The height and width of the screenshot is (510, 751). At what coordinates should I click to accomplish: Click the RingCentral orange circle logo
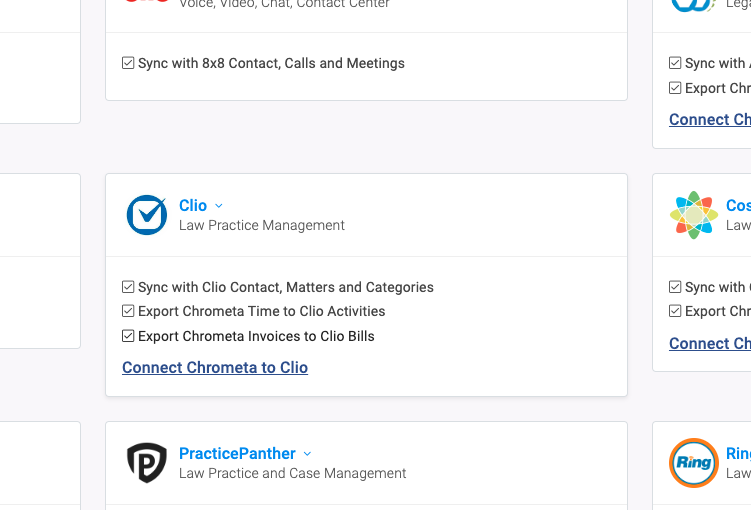(693, 462)
